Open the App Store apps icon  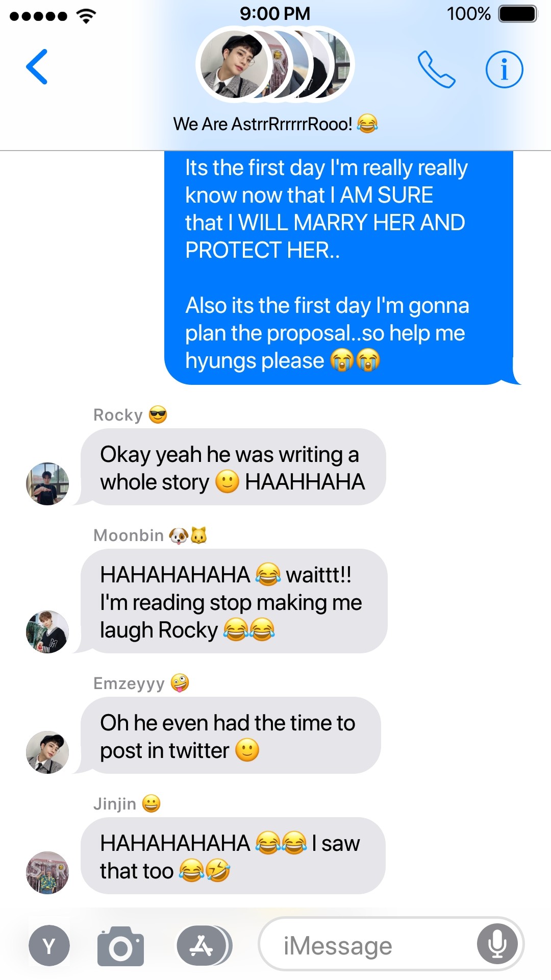coord(203,946)
